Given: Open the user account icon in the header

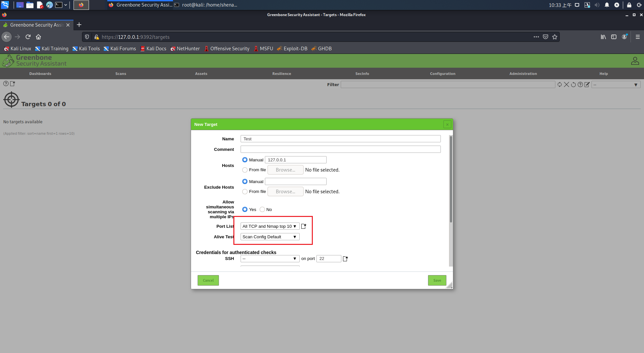Looking at the screenshot, I should point(635,61).
